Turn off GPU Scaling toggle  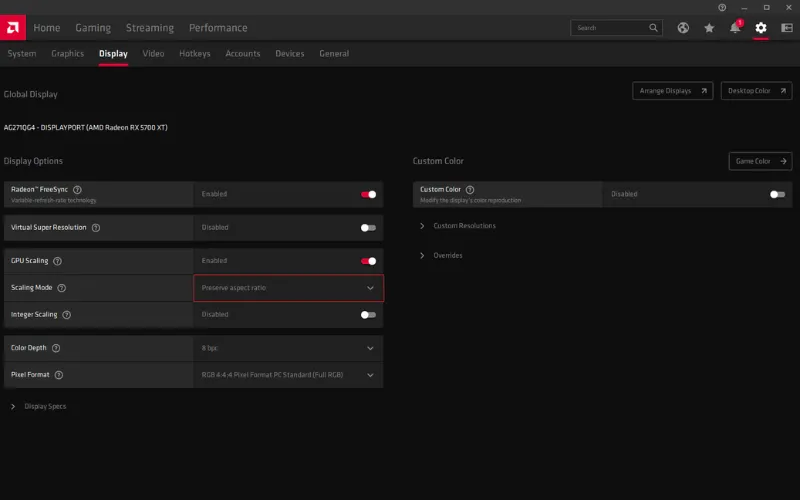(x=368, y=261)
